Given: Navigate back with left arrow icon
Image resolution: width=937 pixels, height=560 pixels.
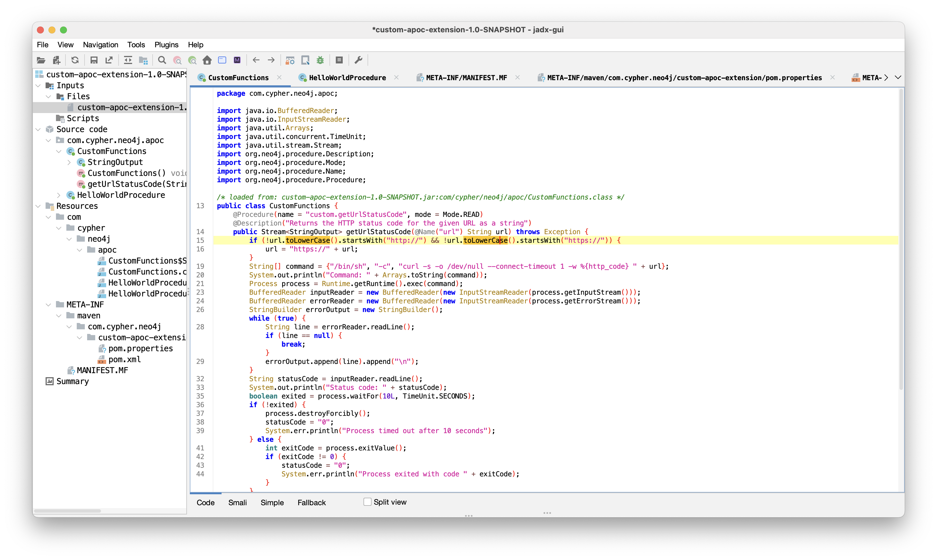Looking at the screenshot, I should point(256,60).
